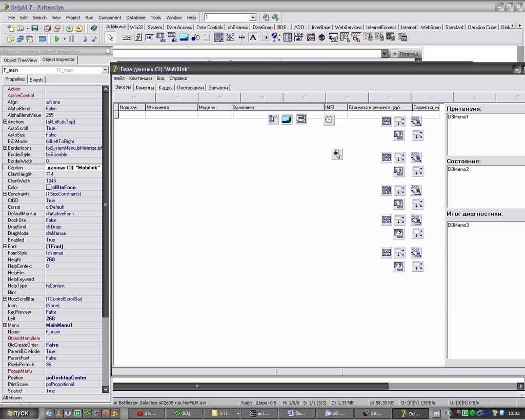Select the Timer clock component on form
This screenshot has height=420, width=525.
[329, 119]
